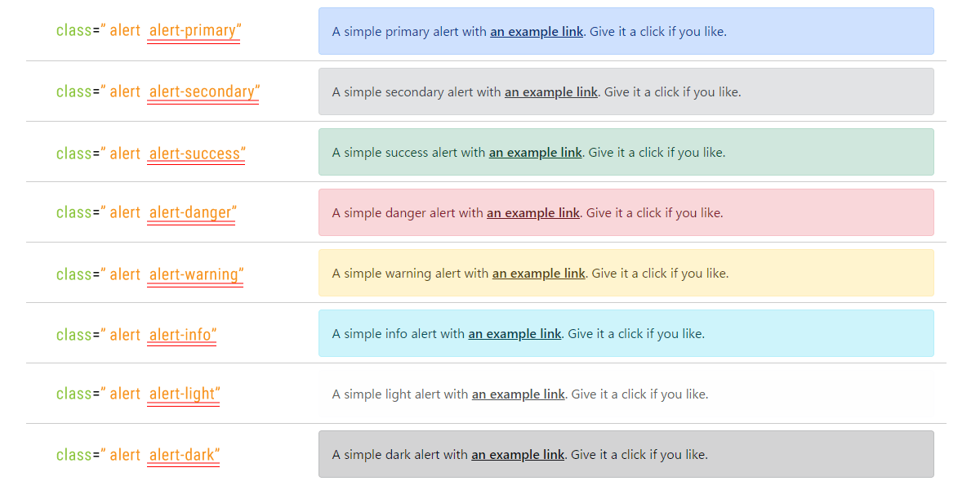980x490 pixels.
Task: Click the example link in light alert
Action: coord(519,394)
